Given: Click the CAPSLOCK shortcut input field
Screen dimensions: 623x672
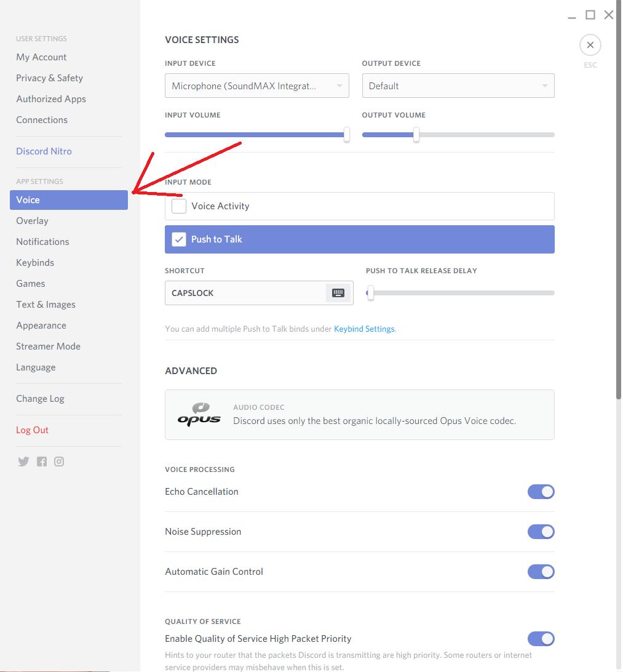Looking at the screenshot, I should 246,293.
